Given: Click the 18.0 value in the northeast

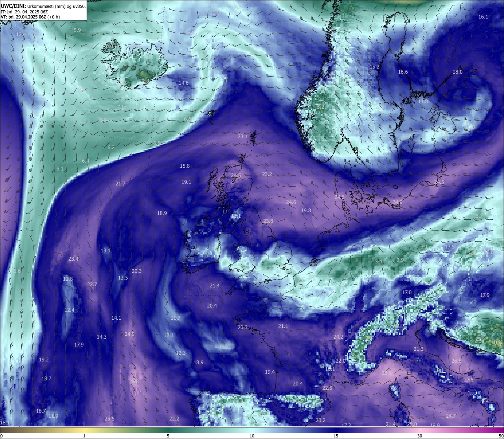Looking at the screenshot, I should point(458,72).
